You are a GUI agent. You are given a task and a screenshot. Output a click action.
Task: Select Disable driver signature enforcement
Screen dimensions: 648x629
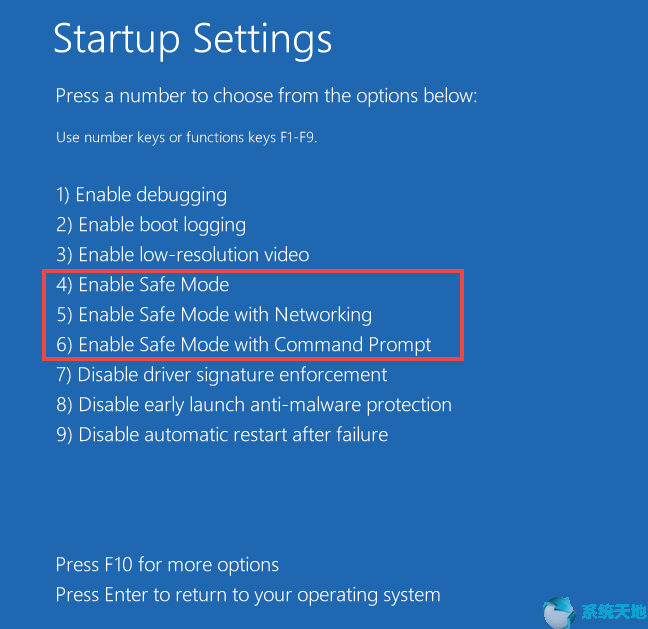(x=221, y=375)
